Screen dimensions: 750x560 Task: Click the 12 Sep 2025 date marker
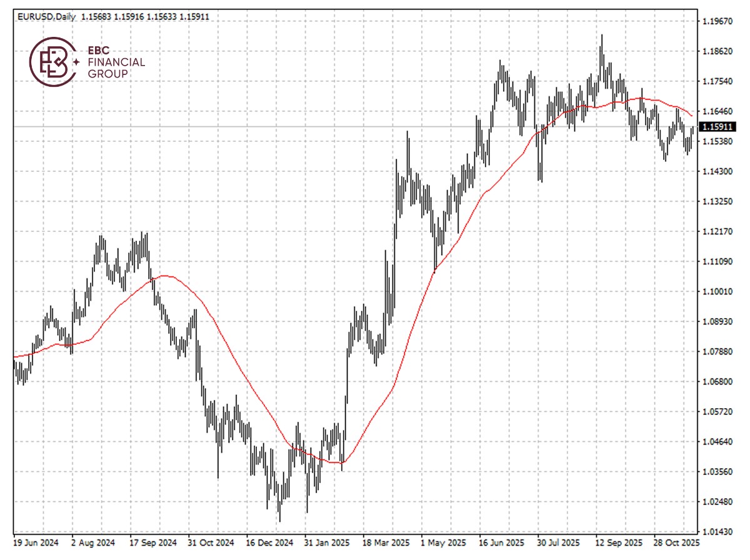(x=618, y=542)
